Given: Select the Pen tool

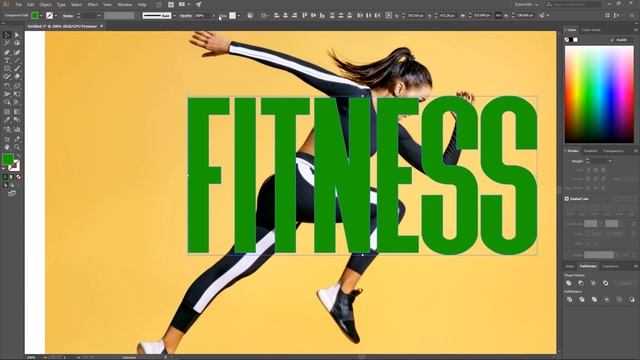Looking at the screenshot, I should [x=7, y=52].
